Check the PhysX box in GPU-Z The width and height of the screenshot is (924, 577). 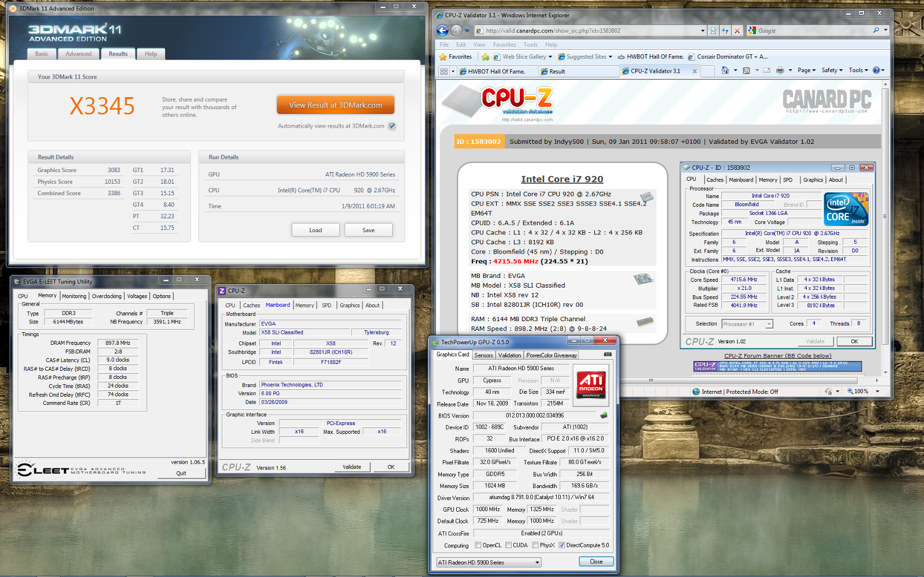click(535, 545)
